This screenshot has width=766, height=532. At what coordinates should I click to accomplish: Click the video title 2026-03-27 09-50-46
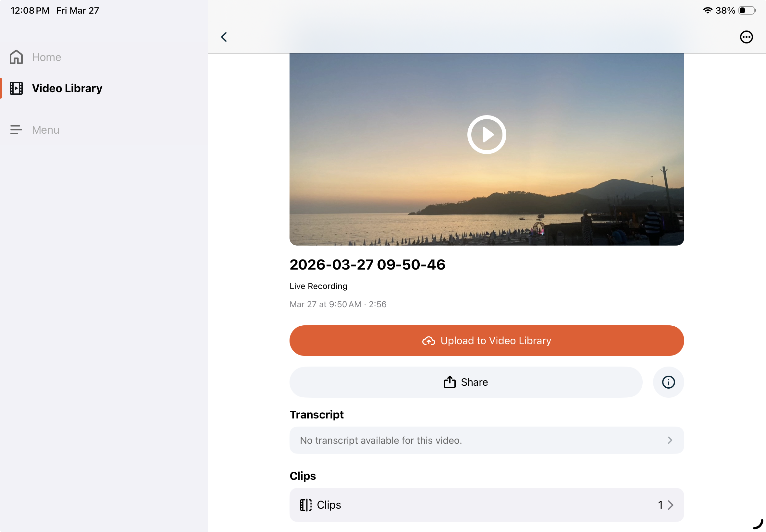(367, 265)
